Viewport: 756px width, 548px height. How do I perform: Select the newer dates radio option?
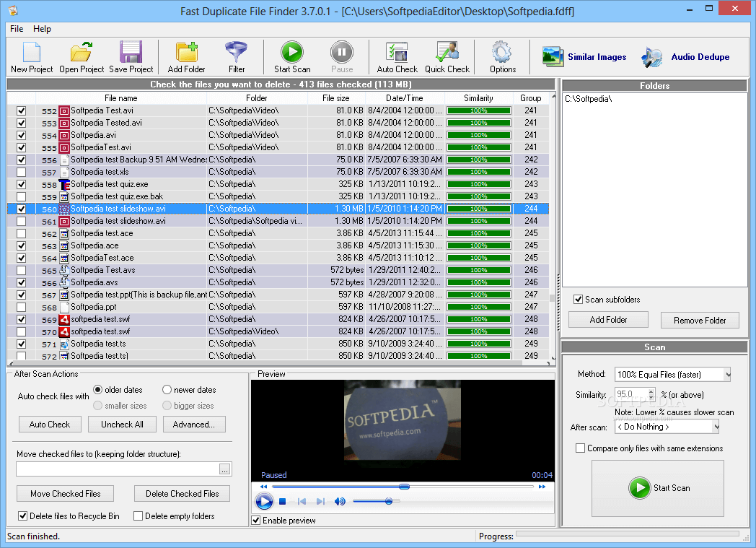pos(167,390)
